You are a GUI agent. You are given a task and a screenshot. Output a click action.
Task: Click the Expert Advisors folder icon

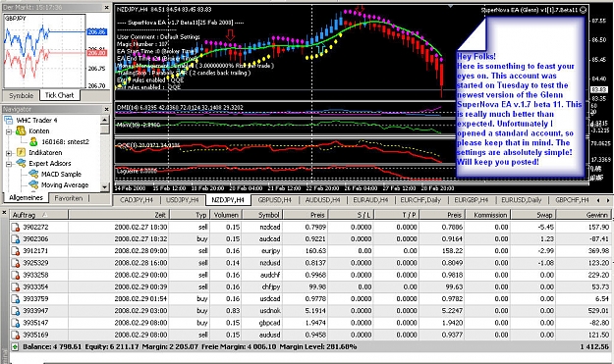(x=21, y=163)
